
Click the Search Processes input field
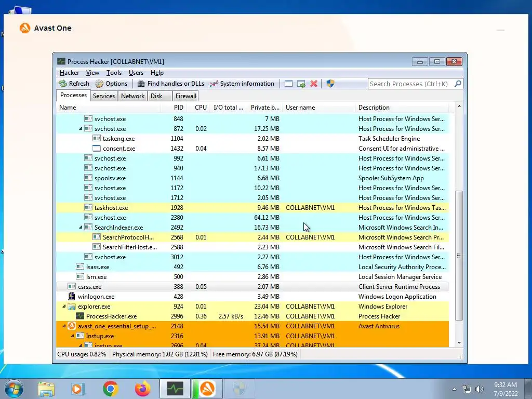pos(410,84)
